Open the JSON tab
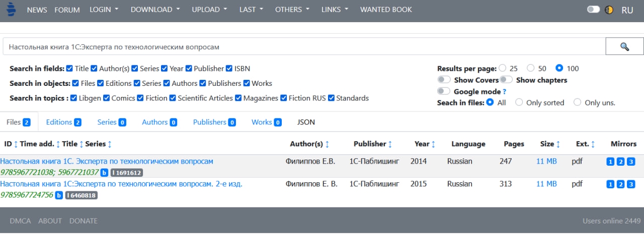This screenshot has height=240, width=644. click(x=306, y=122)
